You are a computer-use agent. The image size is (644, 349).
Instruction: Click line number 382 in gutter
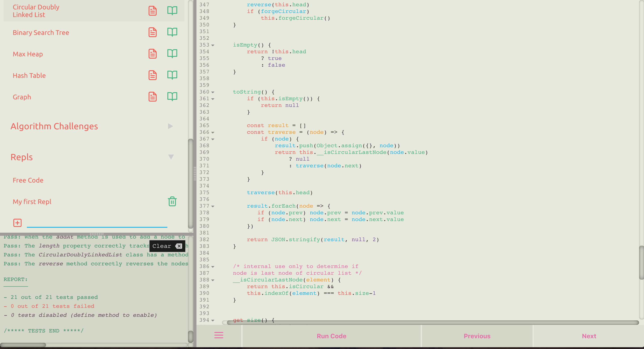tap(204, 240)
